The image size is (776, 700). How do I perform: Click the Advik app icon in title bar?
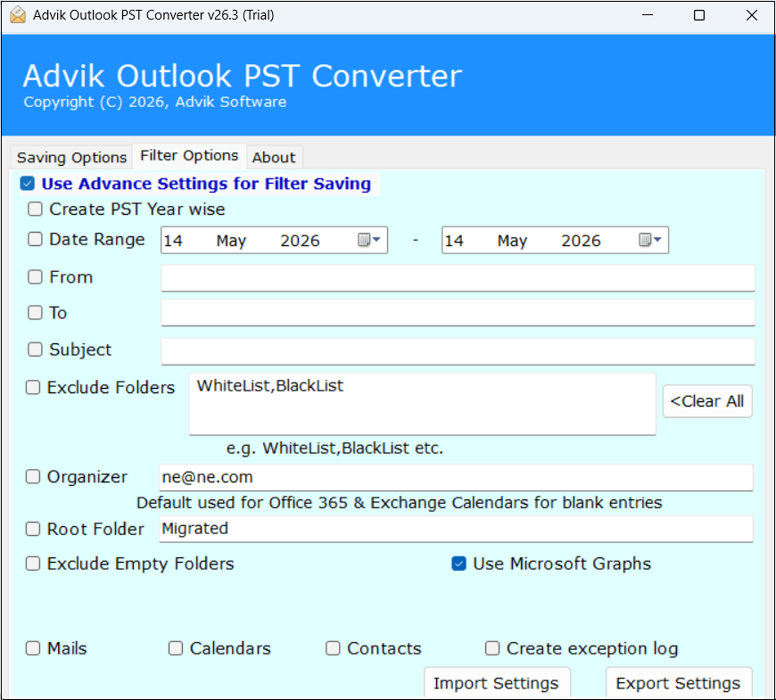pos(18,15)
